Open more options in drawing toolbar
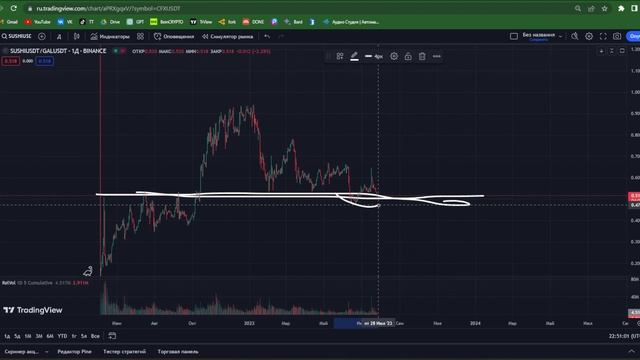 [x=437, y=56]
